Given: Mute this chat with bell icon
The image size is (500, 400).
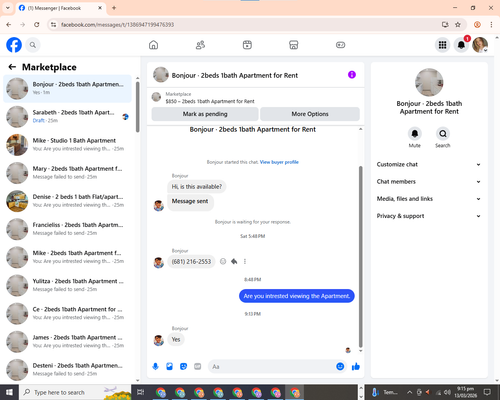Looking at the screenshot, I should [415, 134].
